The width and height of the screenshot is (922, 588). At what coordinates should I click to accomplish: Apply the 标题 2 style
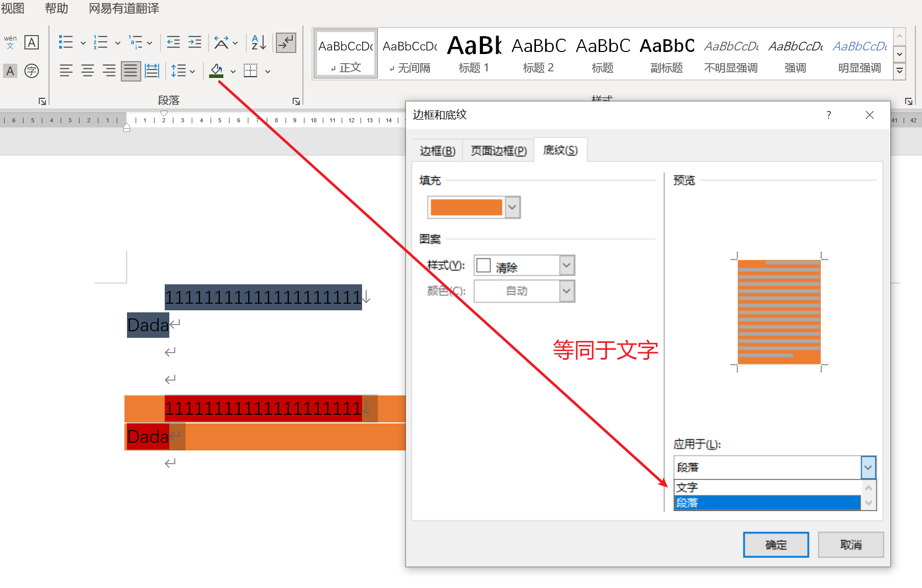tap(539, 54)
